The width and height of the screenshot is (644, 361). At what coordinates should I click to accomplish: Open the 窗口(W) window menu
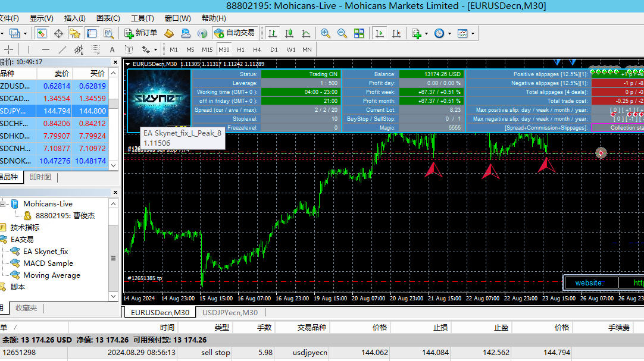178,18
